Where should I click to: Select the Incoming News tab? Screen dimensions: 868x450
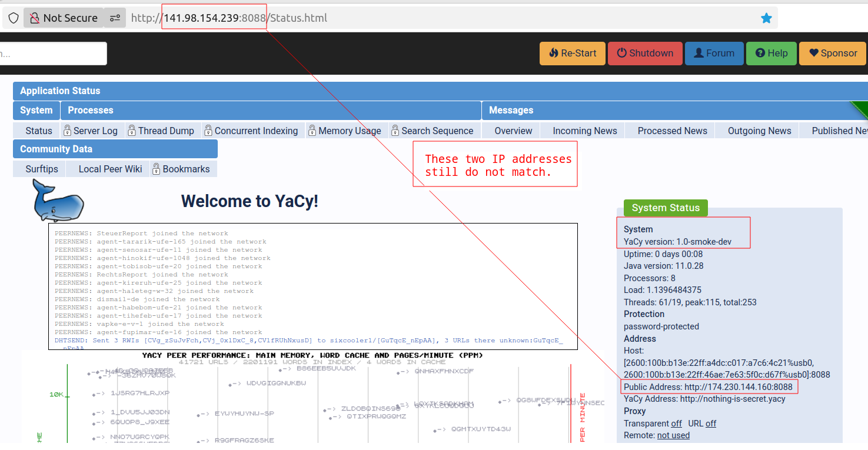(584, 131)
